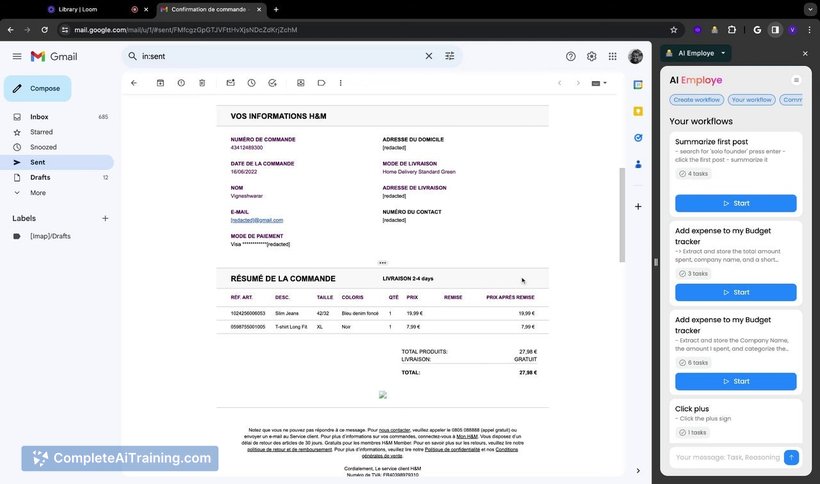Open input tools dropdown
Screen dimensions: 820x484
599,83
